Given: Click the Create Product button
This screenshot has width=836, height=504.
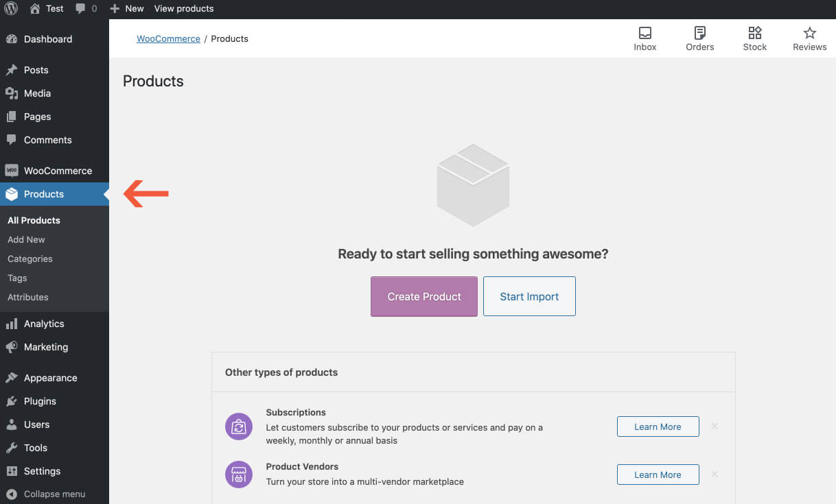Looking at the screenshot, I should 424,296.
